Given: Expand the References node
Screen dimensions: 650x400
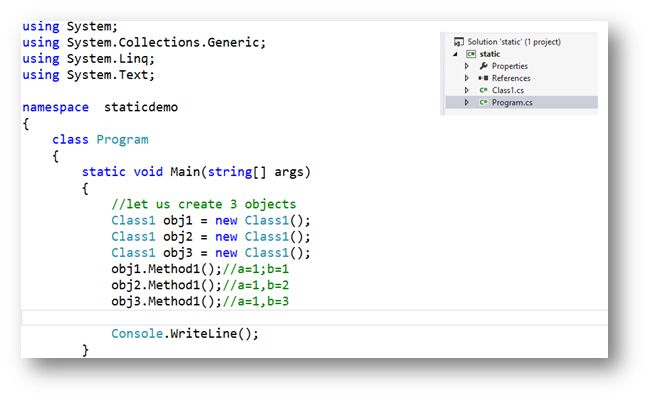Looking at the screenshot, I should (x=467, y=78).
